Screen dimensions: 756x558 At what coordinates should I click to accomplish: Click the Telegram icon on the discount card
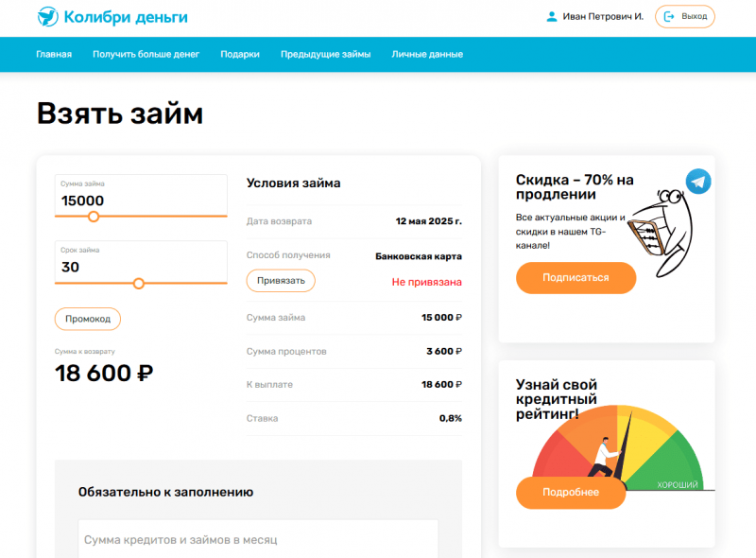[x=697, y=181]
